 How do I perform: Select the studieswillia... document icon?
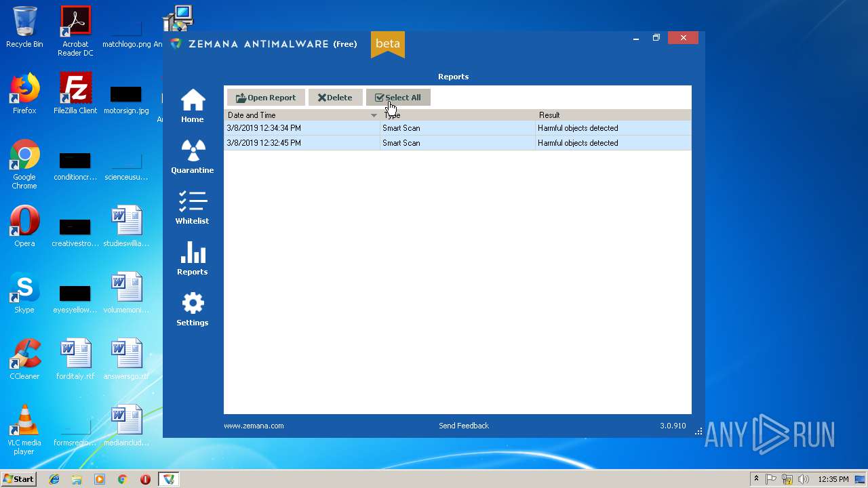(x=126, y=227)
